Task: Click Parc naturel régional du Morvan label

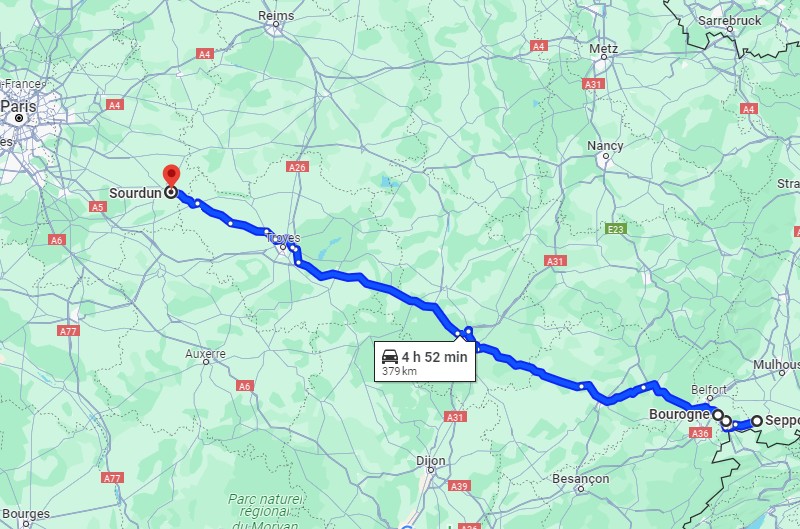Action: (265, 512)
